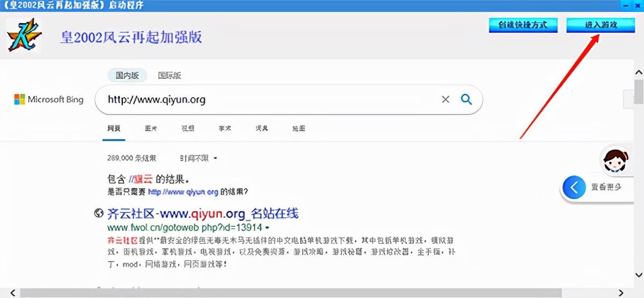
Task: Select the 网页 results tab
Action: click(x=114, y=129)
